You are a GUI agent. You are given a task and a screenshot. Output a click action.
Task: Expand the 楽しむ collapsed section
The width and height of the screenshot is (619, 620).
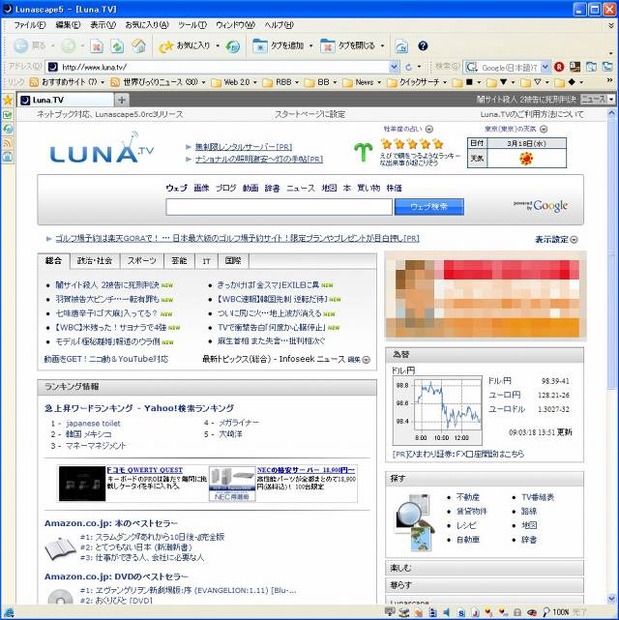(484, 568)
